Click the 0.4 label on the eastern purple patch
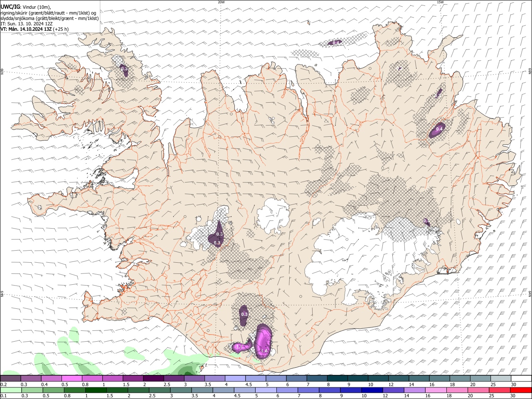The height and width of the screenshot is (399, 532). click(439, 129)
